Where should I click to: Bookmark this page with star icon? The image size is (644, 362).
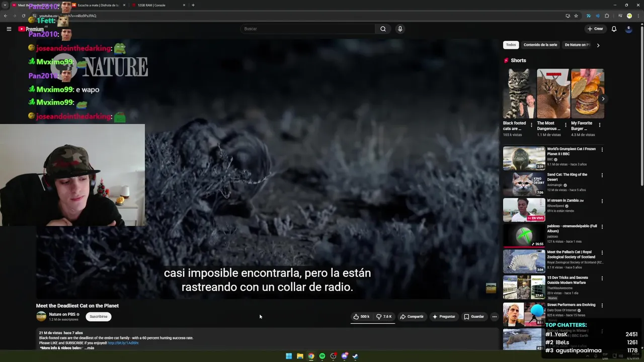576,16
